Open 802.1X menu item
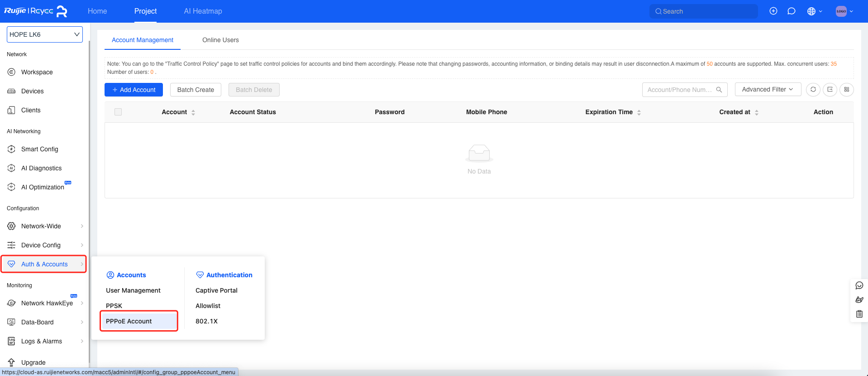This screenshot has width=868, height=376. click(x=206, y=321)
